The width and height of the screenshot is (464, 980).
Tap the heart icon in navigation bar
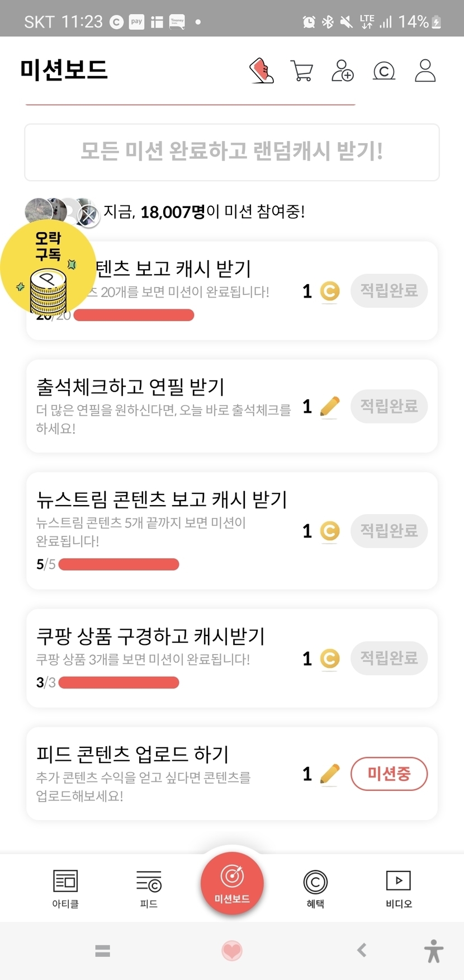click(232, 950)
